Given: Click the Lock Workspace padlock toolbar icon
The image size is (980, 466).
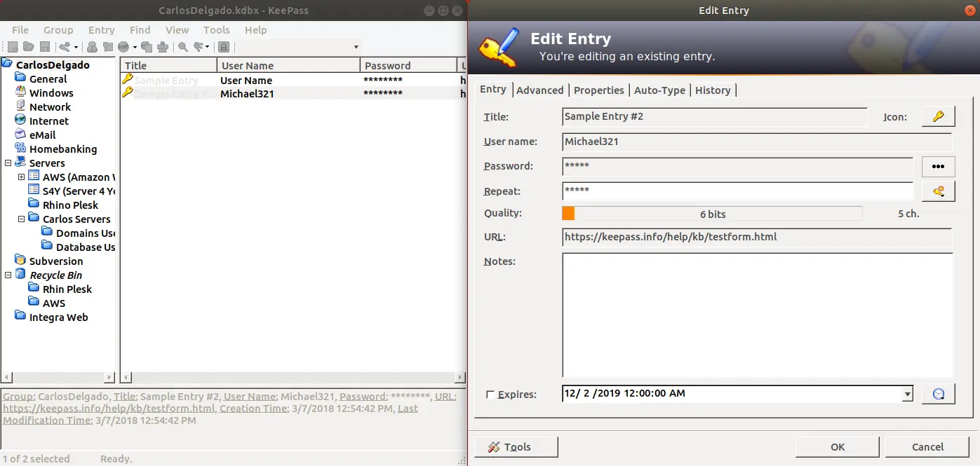Looking at the screenshot, I should point(223,47).
